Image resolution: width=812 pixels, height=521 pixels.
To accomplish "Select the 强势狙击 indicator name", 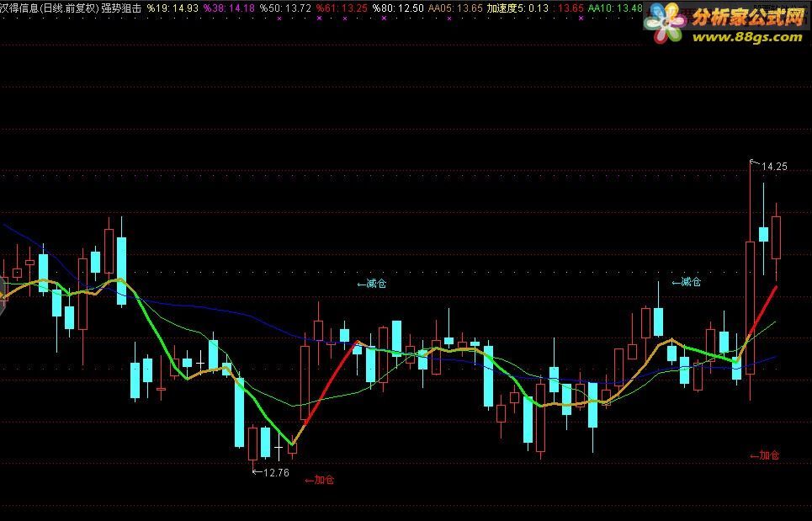I will (x=121, y=8).
